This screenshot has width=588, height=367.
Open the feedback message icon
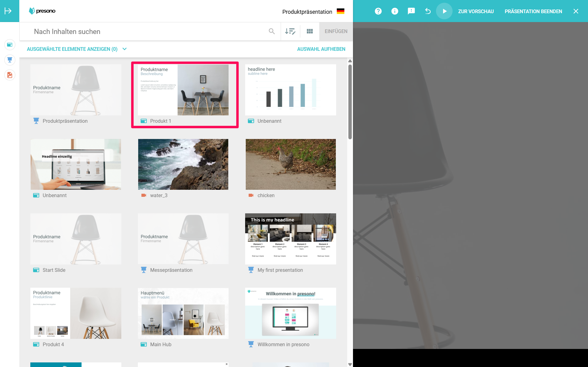(x=411, y=11)
